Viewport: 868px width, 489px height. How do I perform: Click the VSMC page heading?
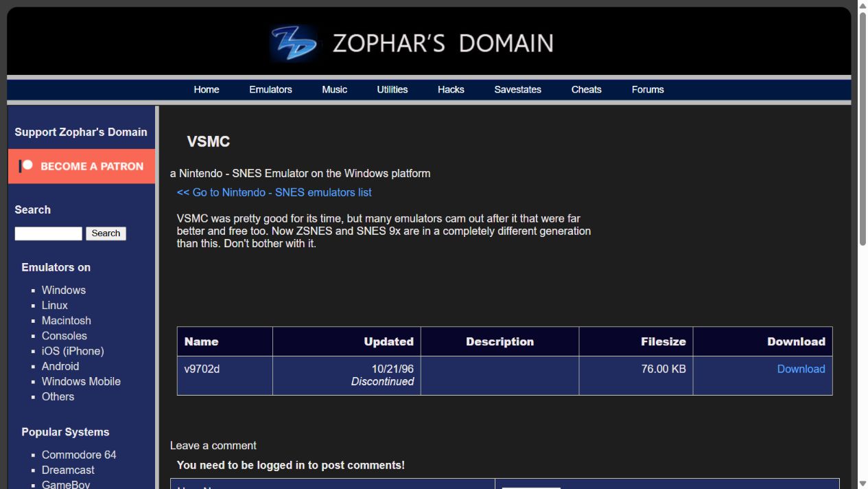pyautogui.click(x=209, y=141)
